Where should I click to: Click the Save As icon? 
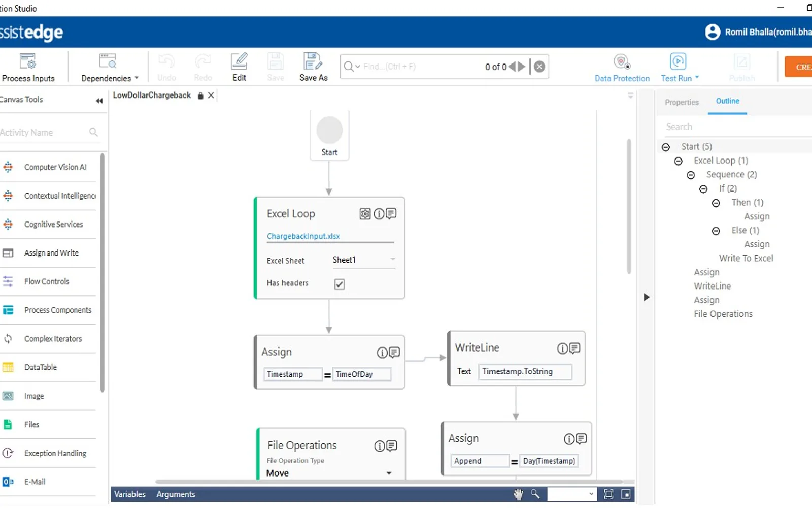click(313, 68)
